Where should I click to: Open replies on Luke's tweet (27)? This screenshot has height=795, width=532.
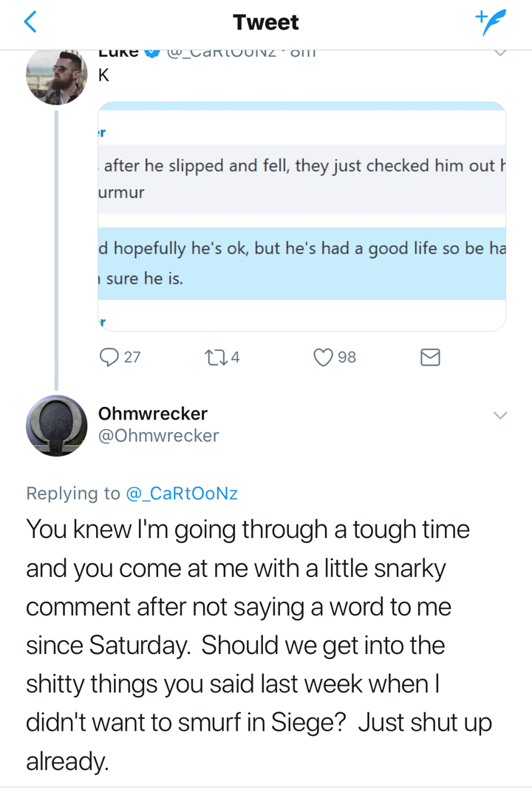pos(120,358)
